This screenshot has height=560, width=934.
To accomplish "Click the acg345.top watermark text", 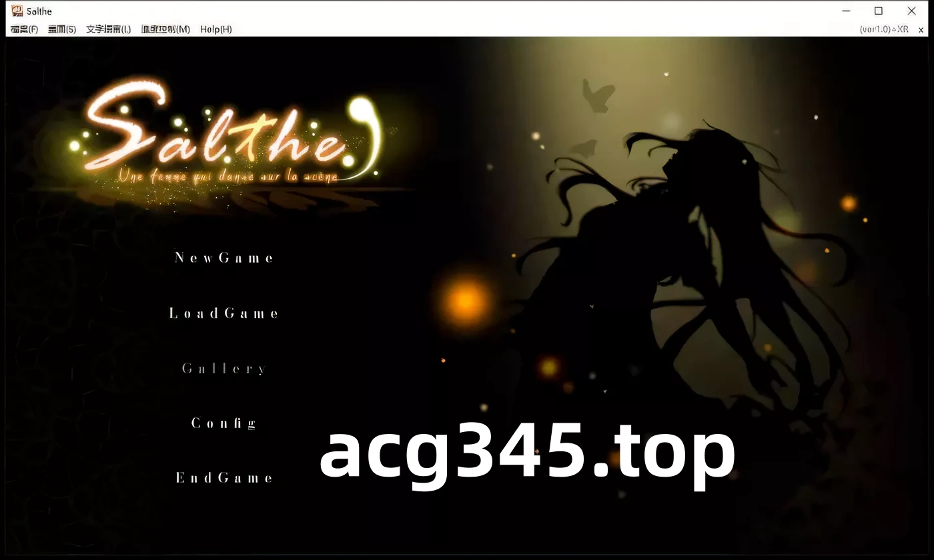I will (527, 452).
